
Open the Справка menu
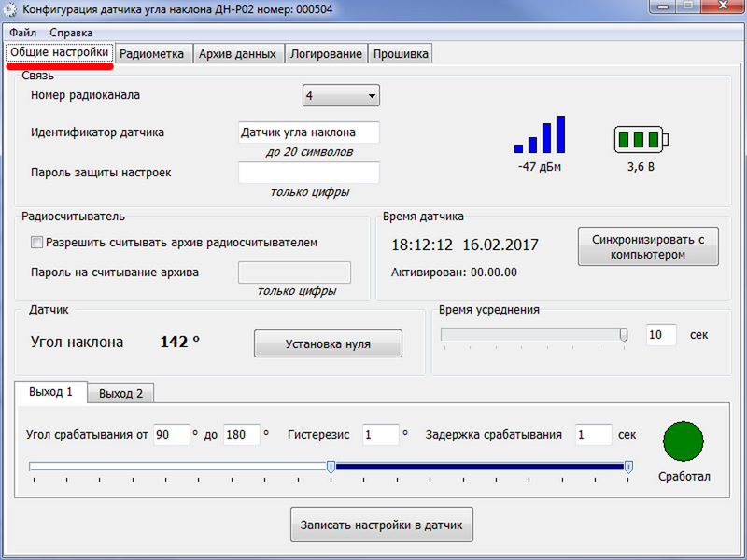pyautogui.click(x=71, y=33)
